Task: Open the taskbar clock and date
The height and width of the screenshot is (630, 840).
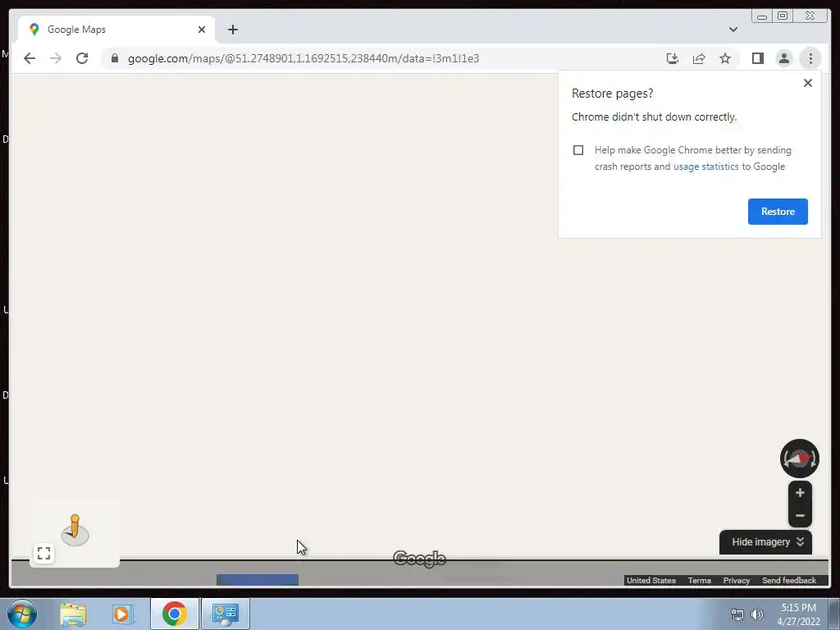Action: point(798,614)
